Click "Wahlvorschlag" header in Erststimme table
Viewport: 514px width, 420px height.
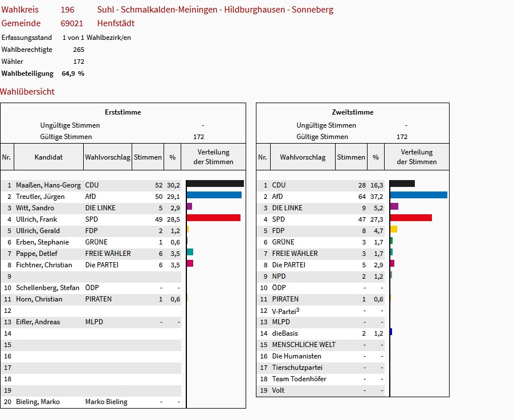108,157
